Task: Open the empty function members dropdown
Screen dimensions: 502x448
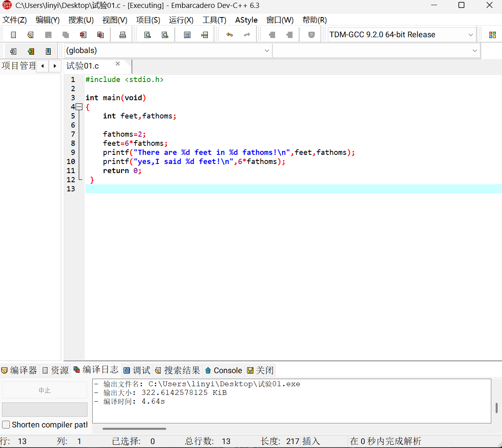Action: click(376, 51)
